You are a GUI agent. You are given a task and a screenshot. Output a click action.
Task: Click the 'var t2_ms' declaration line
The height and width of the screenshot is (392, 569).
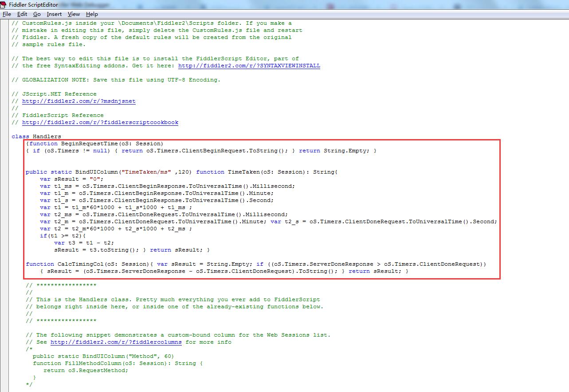164,214
